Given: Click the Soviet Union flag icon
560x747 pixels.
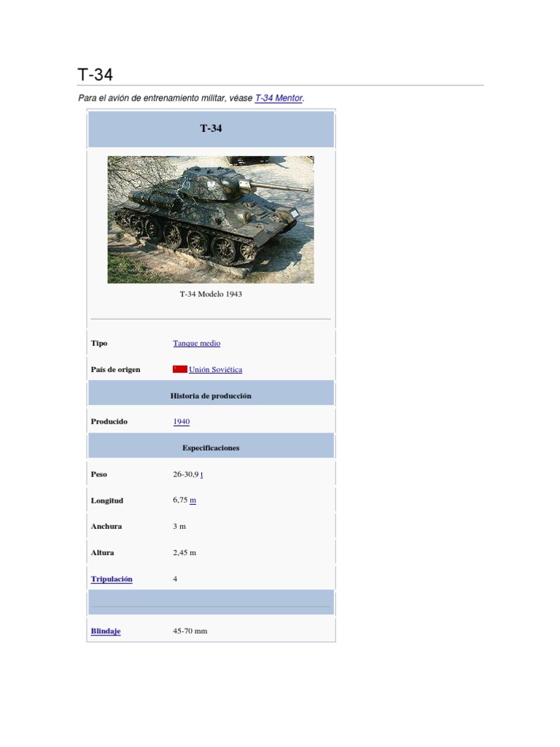Looking at the screenshot, I should click(180, 369).
